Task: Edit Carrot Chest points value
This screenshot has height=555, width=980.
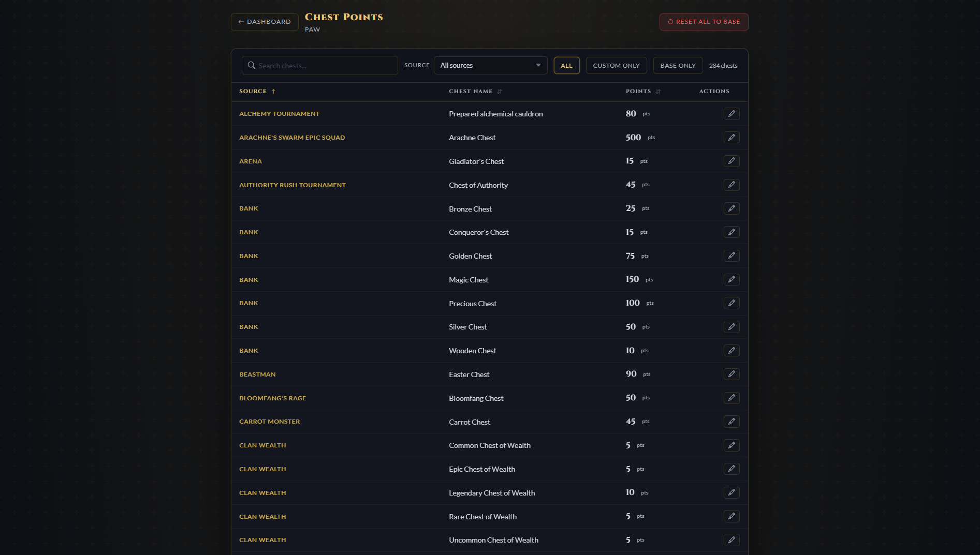Action: (732, 422)
